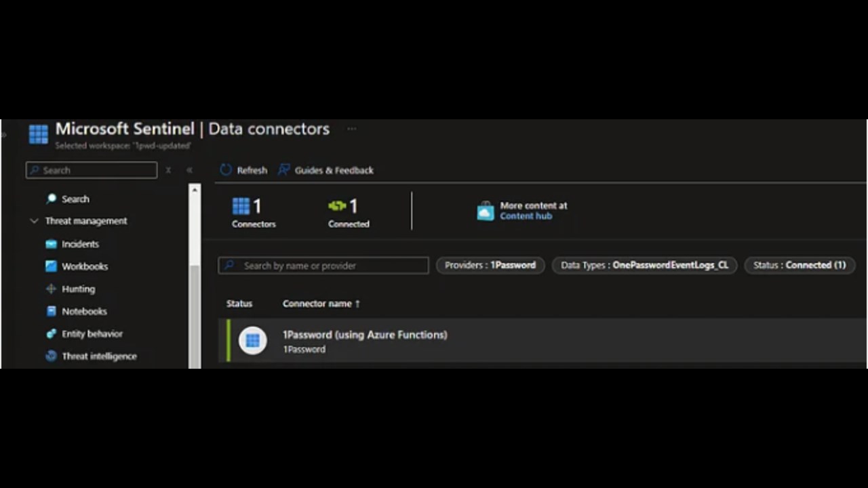Viewport: 868px width, 488px height.
Task: Open the Search item in the sidebar
Action: (x=75, y=199)
